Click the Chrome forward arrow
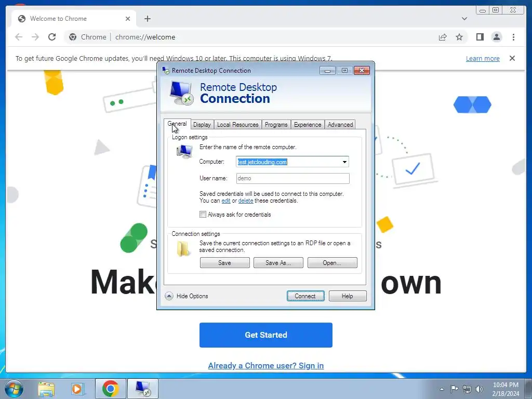This screenshot has width=532, height=399. tap(35, 37)
